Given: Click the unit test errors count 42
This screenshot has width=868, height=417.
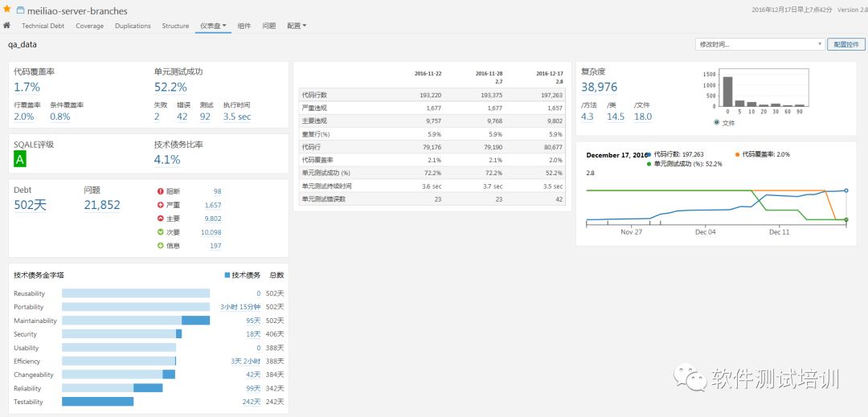Looking at the screenshot, I should click(x=182, y=117).
